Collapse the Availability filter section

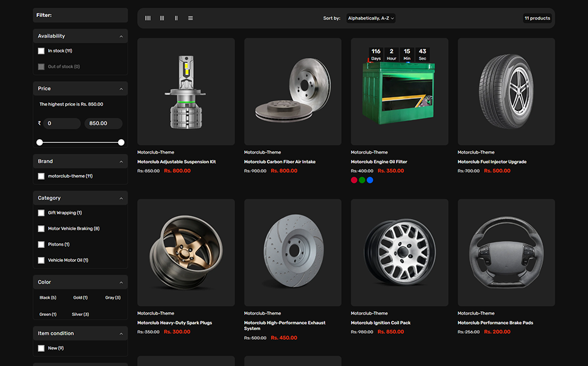[121, 37]
